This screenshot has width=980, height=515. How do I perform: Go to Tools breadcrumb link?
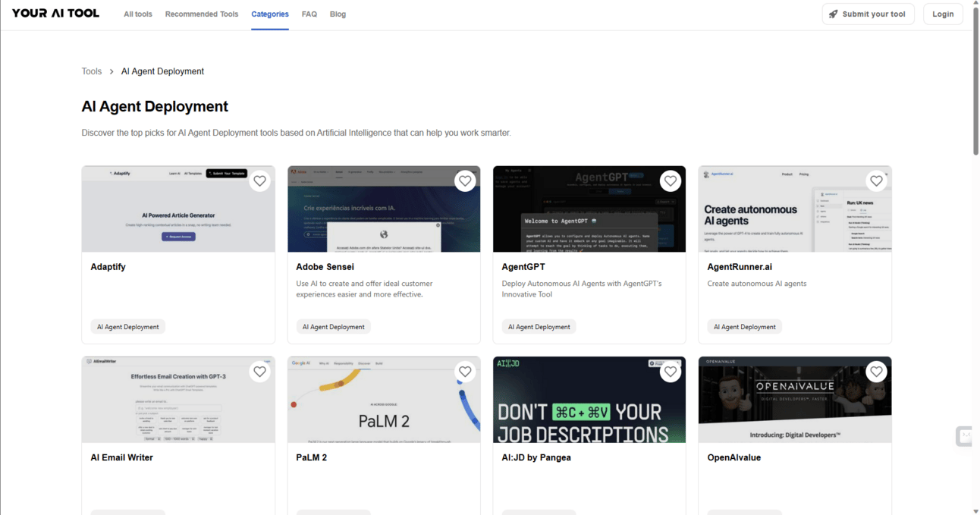point(92,71)
